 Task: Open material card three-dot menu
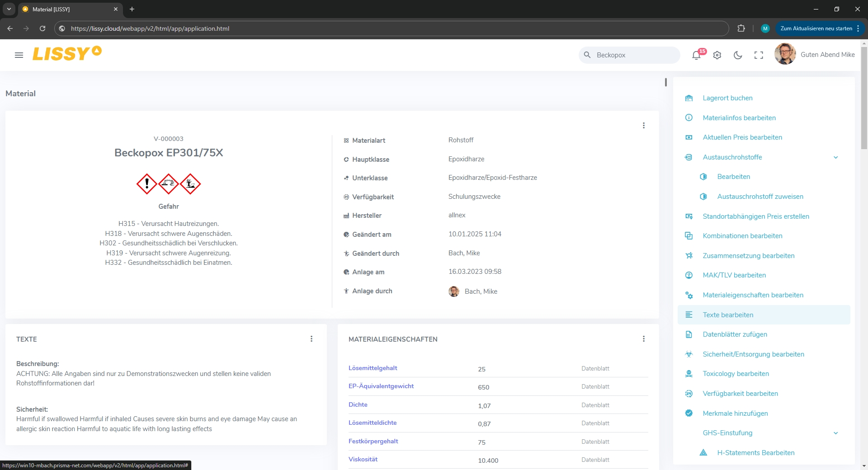click(644, 126)
